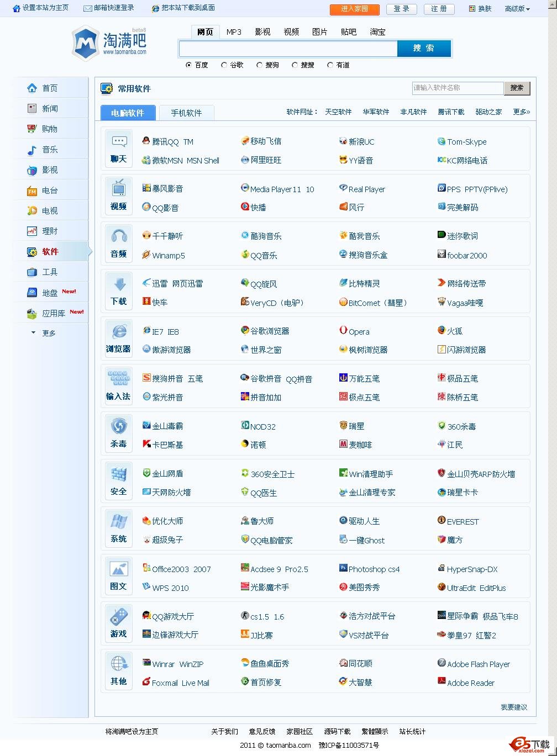The height and width of the screenshot is (756, 557).
Task: Click the 首页 home icon in sidebar
Action: coord(32,88)
